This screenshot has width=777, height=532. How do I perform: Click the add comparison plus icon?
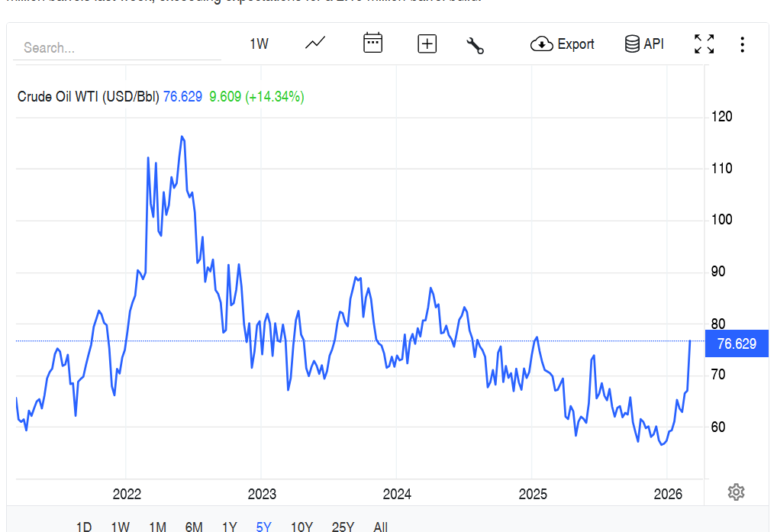[427, 44]
